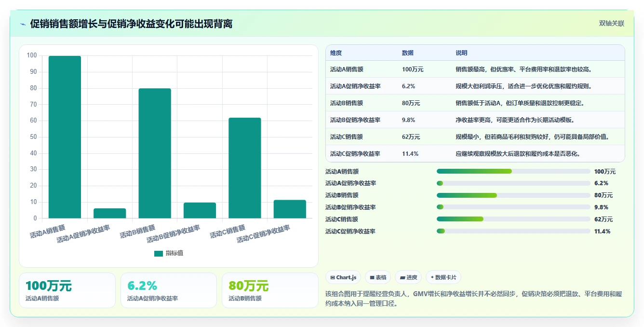The width and height of the screenshot is (644, 327).
Task: Click the 11.4% progress bar value
Action: [x=603, y=232]
